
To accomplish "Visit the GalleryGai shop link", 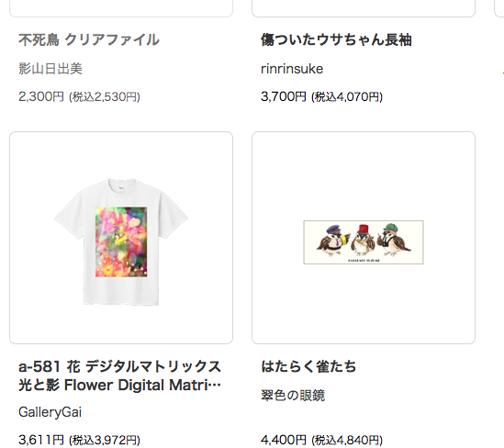I will click(50, 412).
